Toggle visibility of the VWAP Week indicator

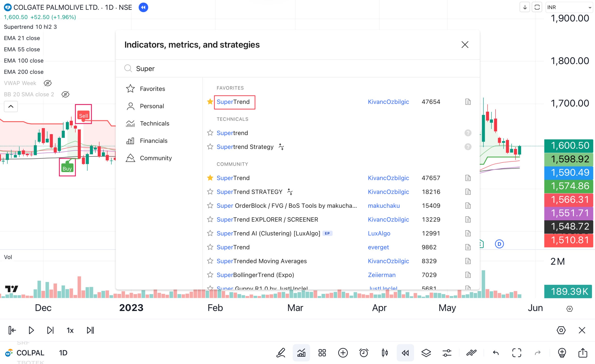coord(48,83)
